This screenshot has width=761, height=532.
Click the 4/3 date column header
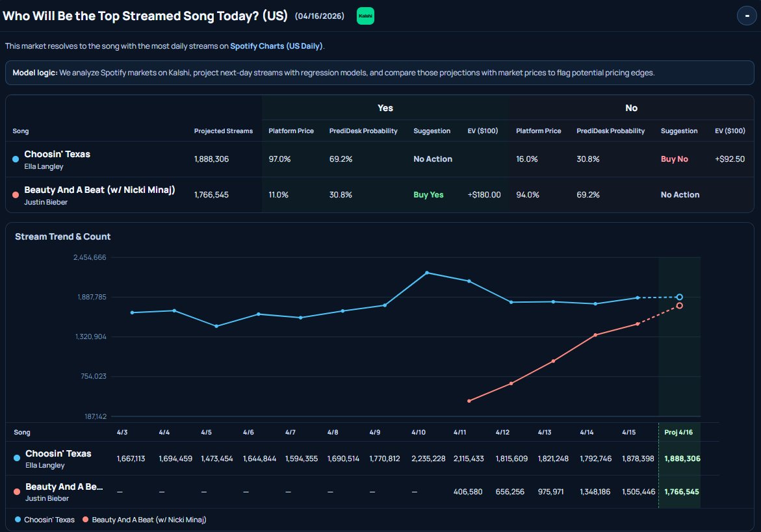point(122,432)
